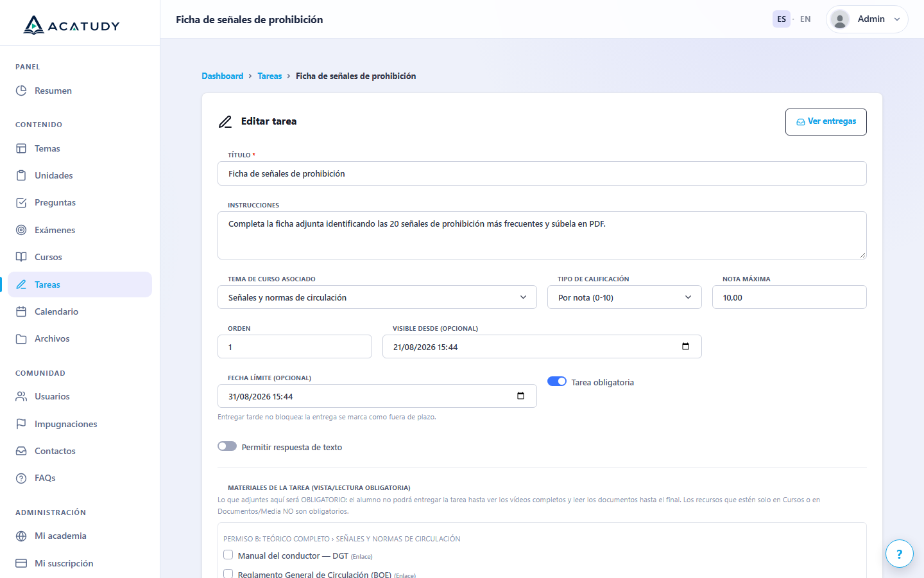
Task: Switch language to EN
Action: click(805, 19)
